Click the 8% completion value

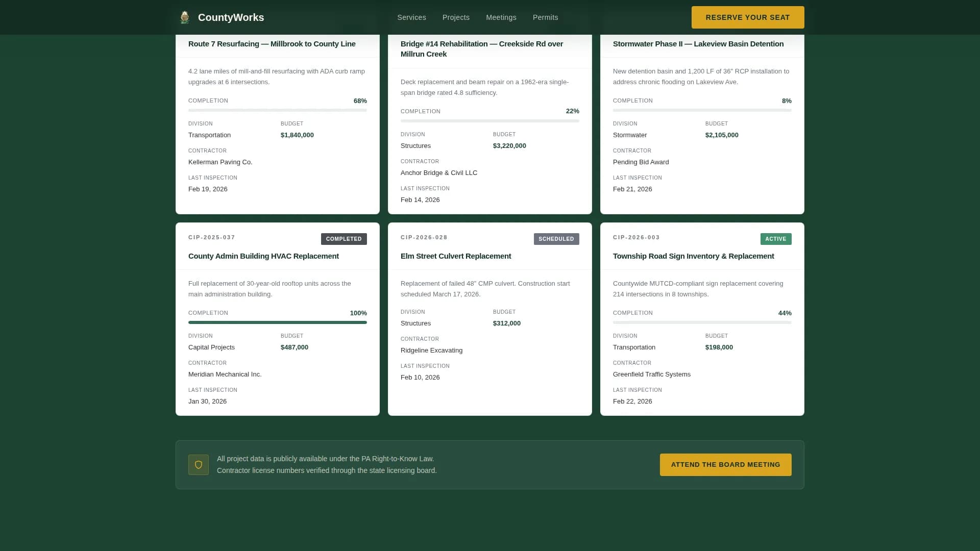(787, 101)
